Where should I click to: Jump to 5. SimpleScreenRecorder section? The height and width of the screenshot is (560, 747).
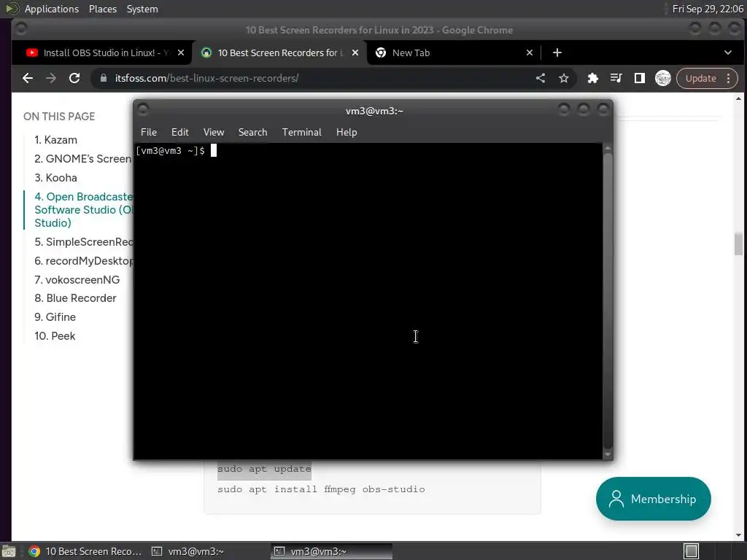click(x=84, y=242)
